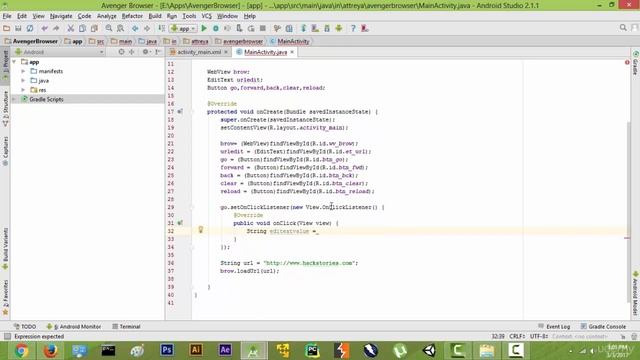The height and width of the screenshot is (360, 640).
Task: Close the MainActivity.java tab
Action: pos(292,52)
